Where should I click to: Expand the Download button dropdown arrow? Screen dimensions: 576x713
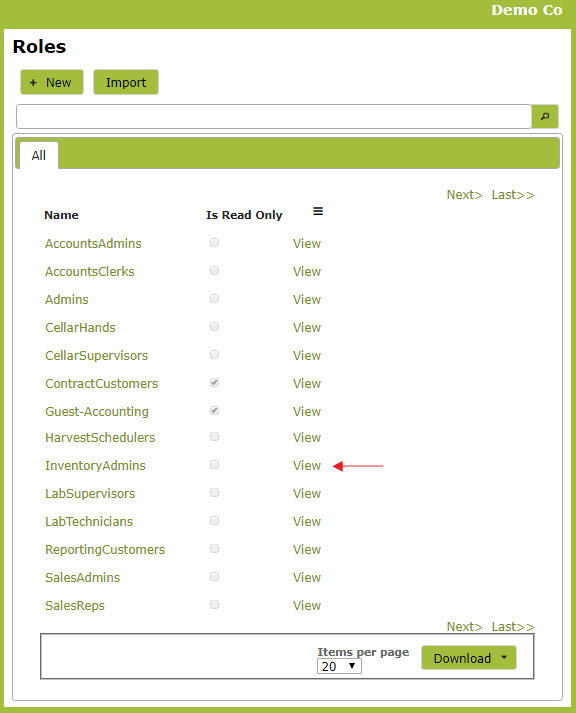click(x=504, y=658)
